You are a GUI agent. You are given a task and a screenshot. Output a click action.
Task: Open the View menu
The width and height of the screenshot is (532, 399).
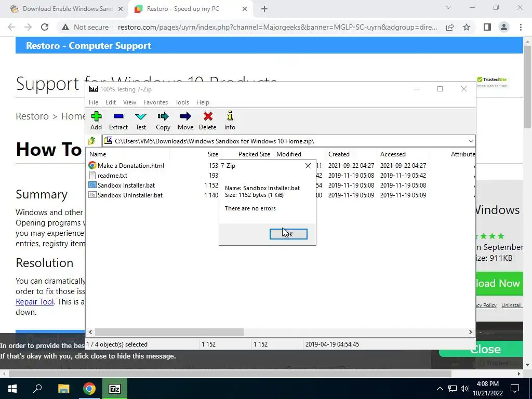click(x=129, y=102)
